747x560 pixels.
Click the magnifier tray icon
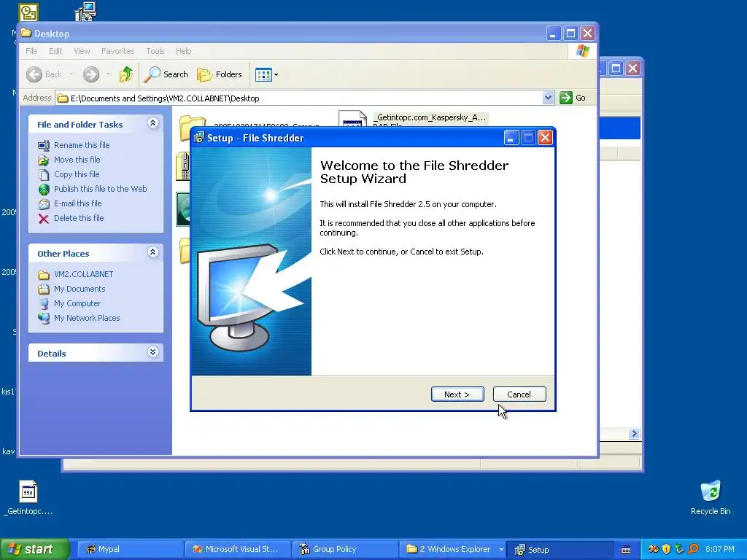(693, 549)
